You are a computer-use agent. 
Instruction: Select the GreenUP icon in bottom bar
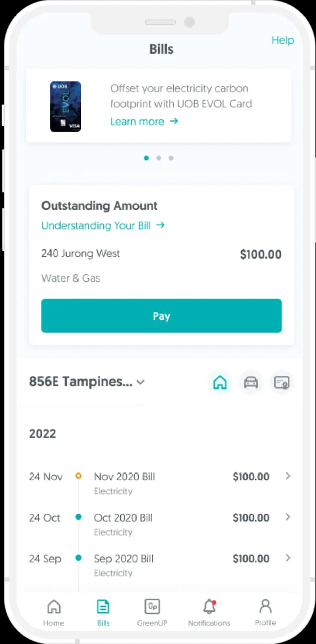[x=152, y=612]
